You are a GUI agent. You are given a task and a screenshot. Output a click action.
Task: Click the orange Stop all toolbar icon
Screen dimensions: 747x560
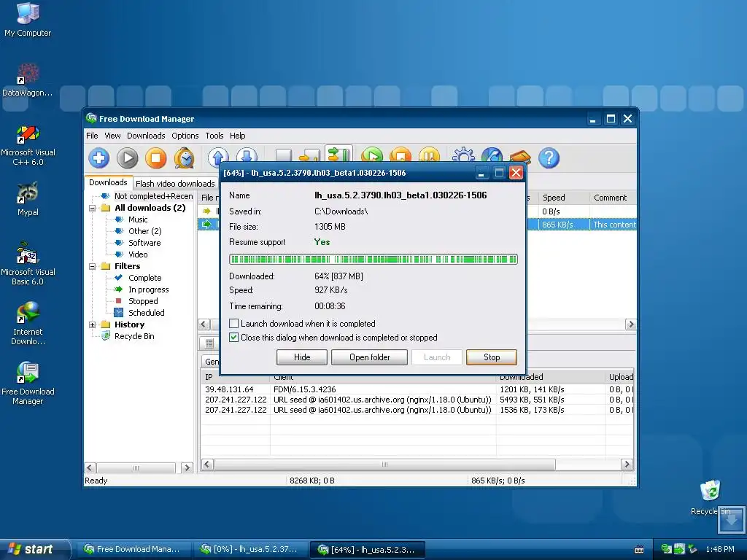(x=400, y=155)
